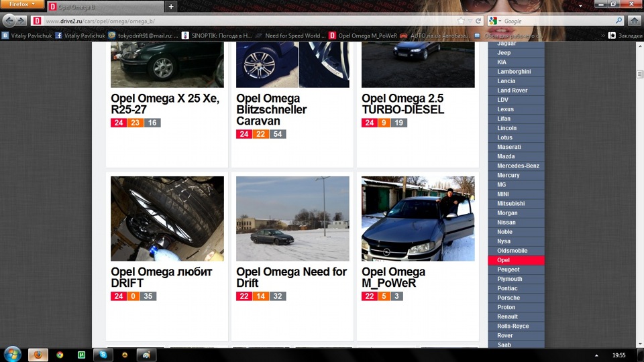Viewport: 644px width, 362px height.
Task: Open the SINOPTIK weather bookmark
Action: point(217,36)
